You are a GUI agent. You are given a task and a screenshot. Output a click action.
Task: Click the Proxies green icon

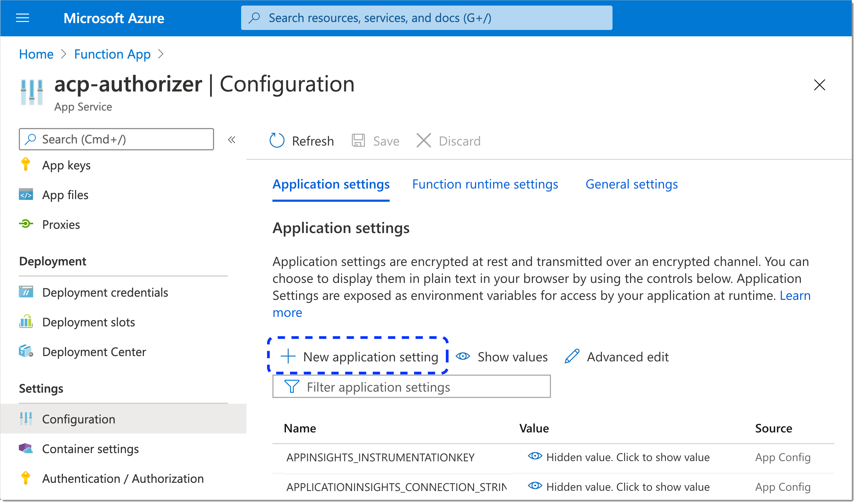tap(26, 224)
